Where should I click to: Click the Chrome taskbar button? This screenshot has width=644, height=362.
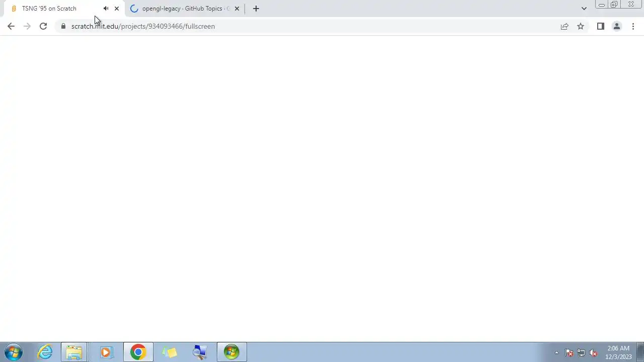(138, 352)
